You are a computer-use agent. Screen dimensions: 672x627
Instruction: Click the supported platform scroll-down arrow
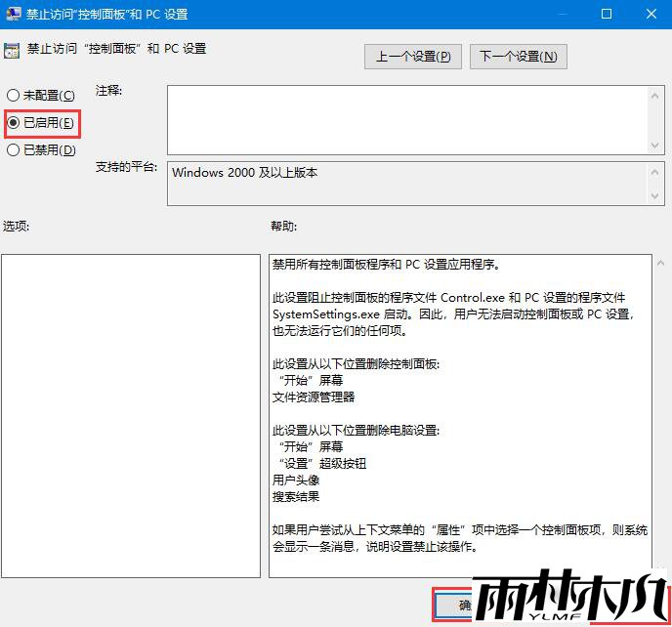656,196
